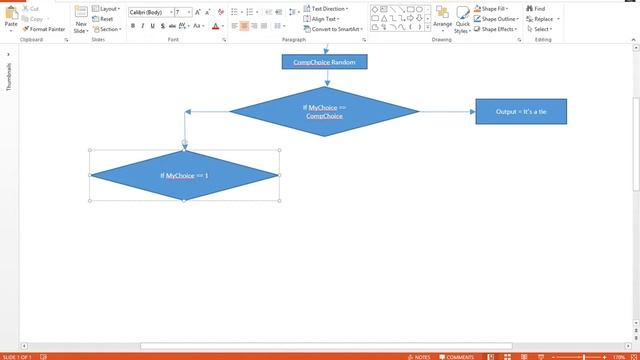Open the font size dropdown
The image size is (640, 360).
click(189, 12)
